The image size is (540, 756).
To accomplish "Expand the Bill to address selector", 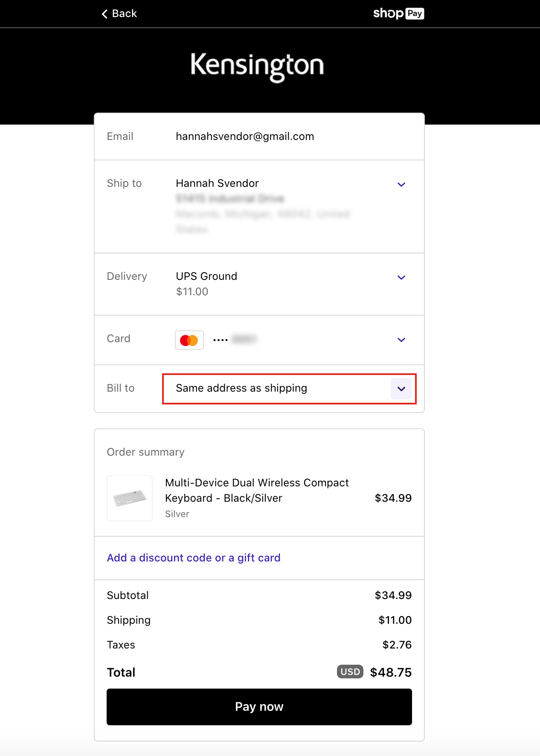I will (401, 389).
